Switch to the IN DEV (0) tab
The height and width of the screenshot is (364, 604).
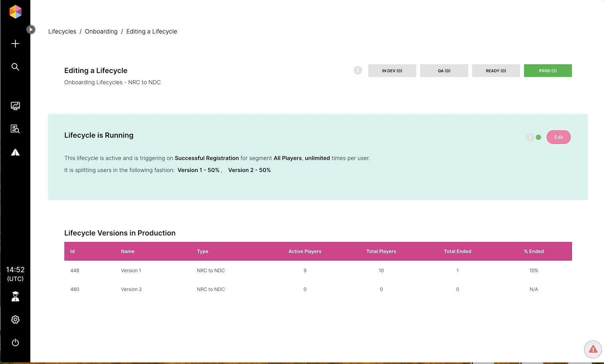tap(392, 71)
